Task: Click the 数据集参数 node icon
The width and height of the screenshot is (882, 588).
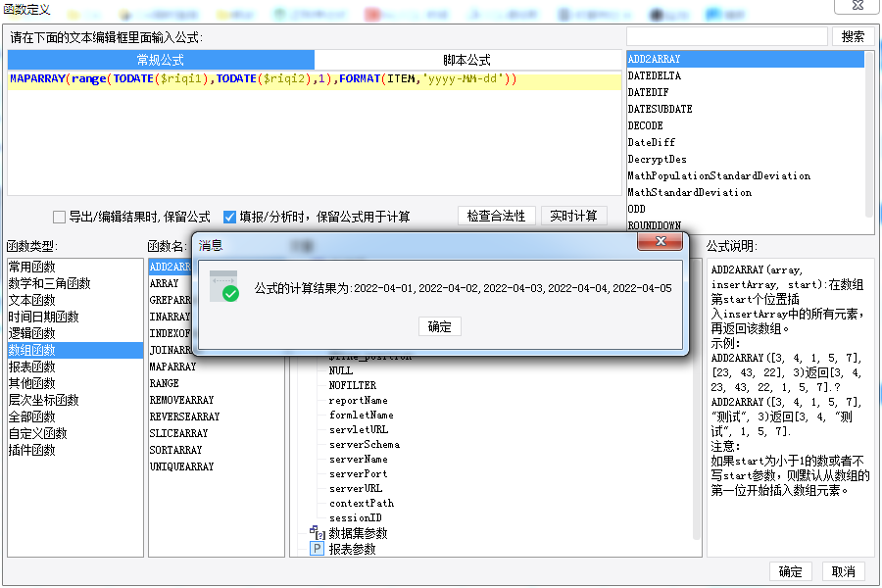Action: coord(318,532)
